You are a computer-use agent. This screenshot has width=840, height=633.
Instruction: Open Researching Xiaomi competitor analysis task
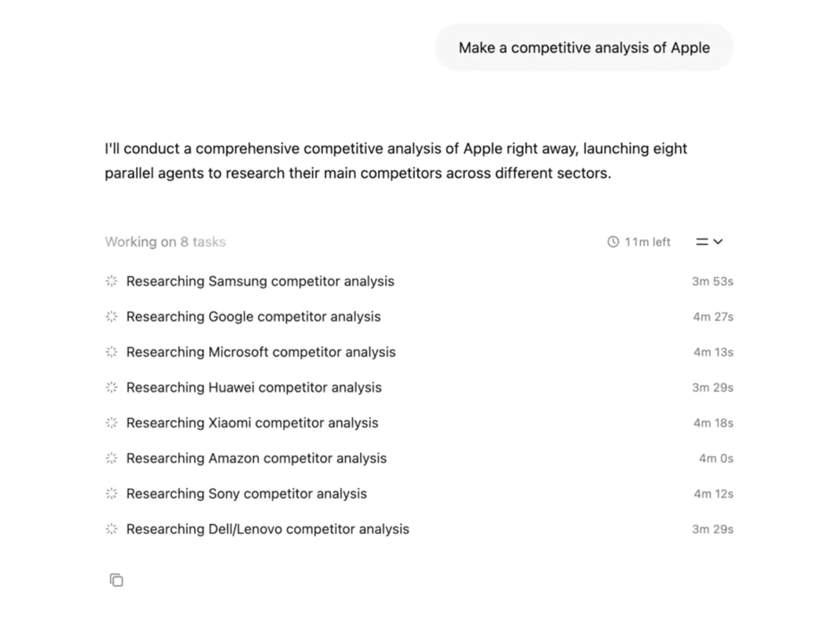pyautogui.click(x=252, y=423)
